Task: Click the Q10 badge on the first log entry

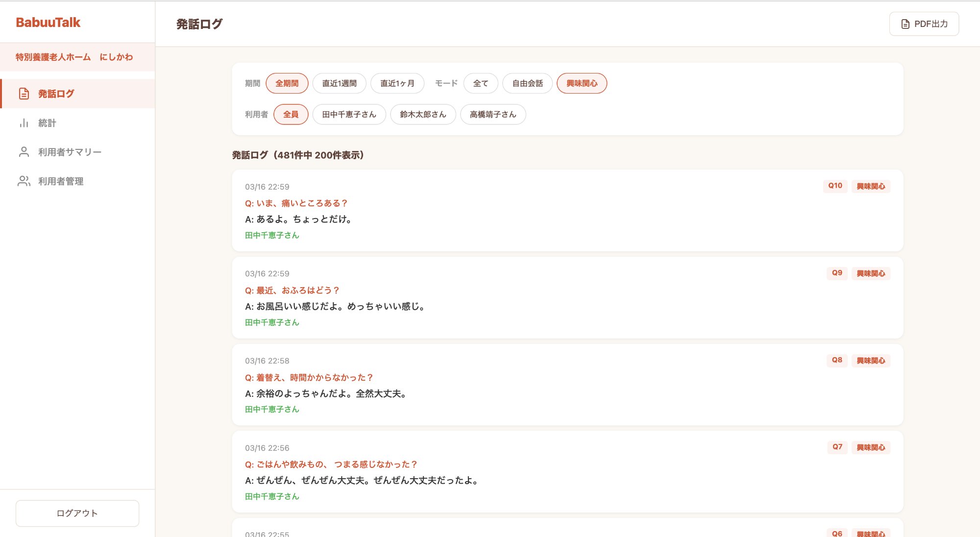Action: (835, 186)
